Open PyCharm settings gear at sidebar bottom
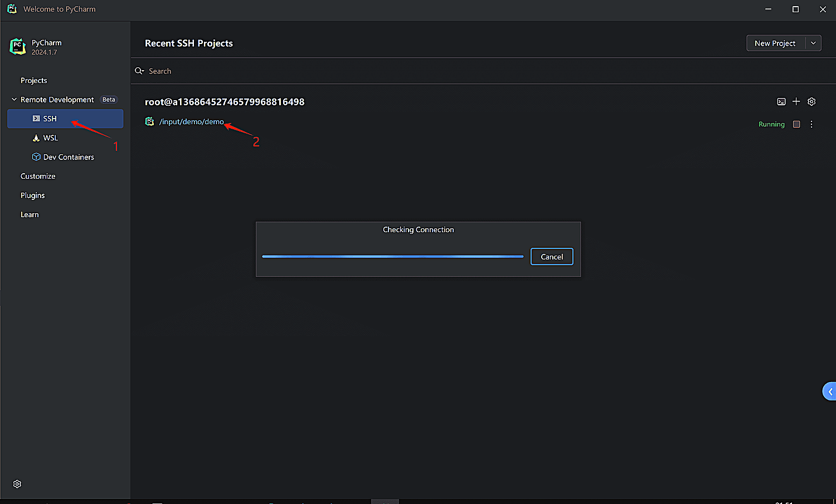836x504 pixels. tap(17, 484)
